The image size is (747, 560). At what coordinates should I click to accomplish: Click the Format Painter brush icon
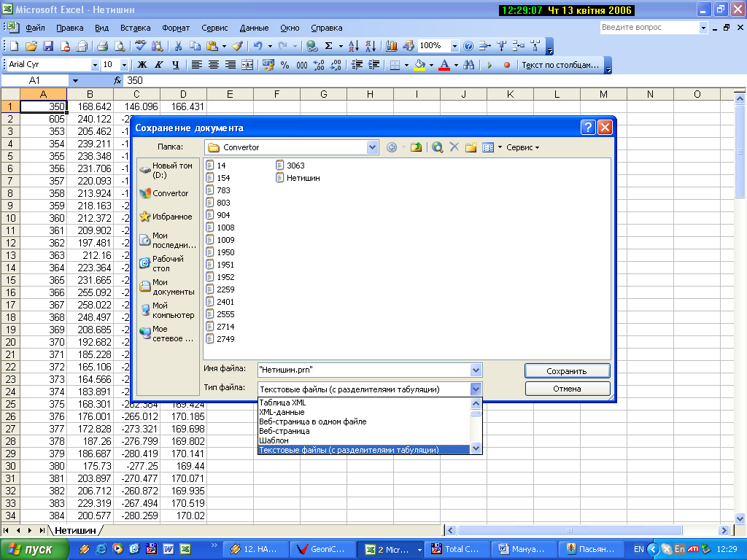(237, 46)
